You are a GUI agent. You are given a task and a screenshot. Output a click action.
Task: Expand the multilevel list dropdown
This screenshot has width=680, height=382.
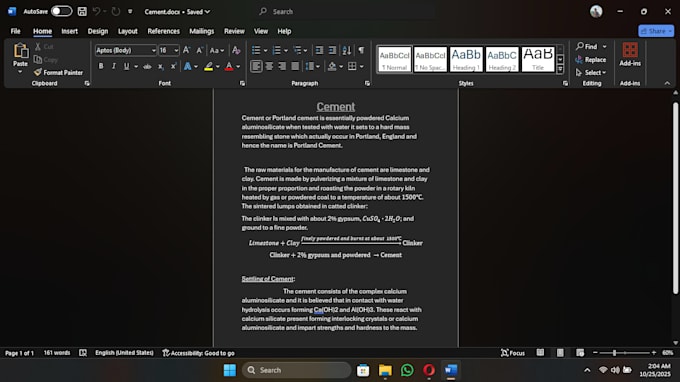click(x=305, y=50)
